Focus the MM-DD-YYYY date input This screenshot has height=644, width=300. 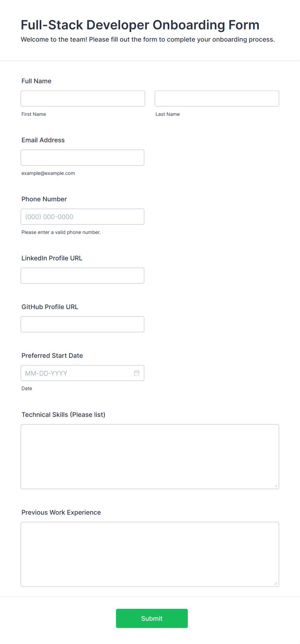pos(77,373)
